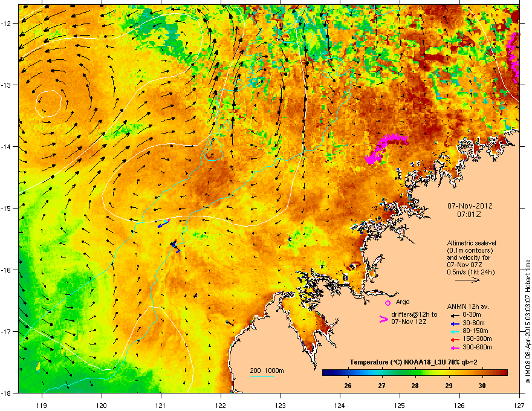Click the magenta drifters arrowhead legend symbol
The width and height of the screenshot is (532, 411).
[383, 319]
